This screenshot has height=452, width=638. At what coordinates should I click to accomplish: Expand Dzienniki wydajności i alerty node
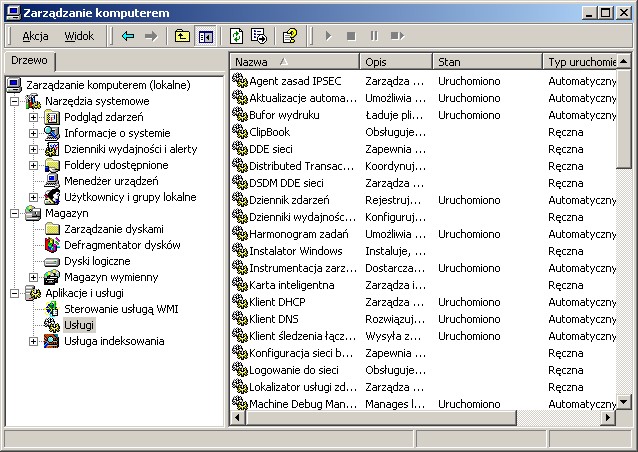tap(33, 149)
